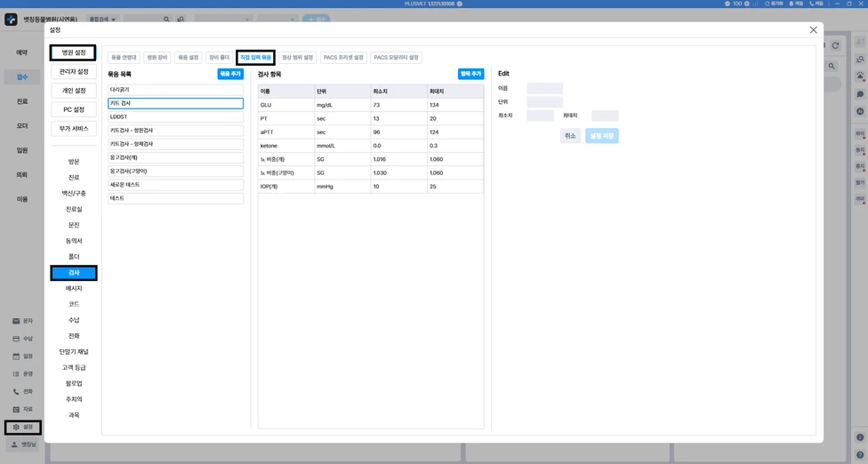Close the 설정 dialog with the X button
Viewport: 868px width, 464px height.
813,30
